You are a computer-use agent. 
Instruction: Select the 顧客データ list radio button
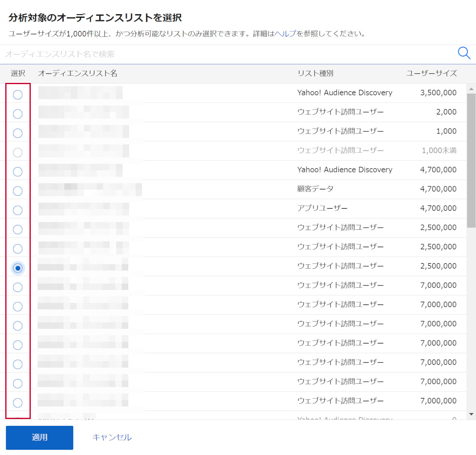(18, 191)
